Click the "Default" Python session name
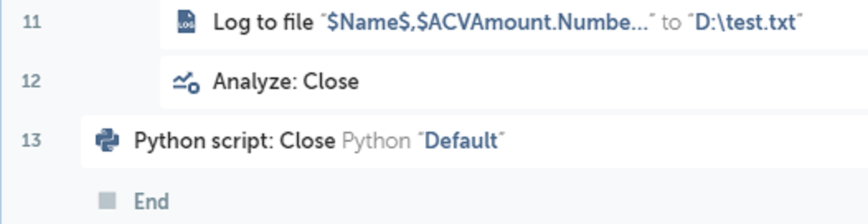 [x=461, y=141]
